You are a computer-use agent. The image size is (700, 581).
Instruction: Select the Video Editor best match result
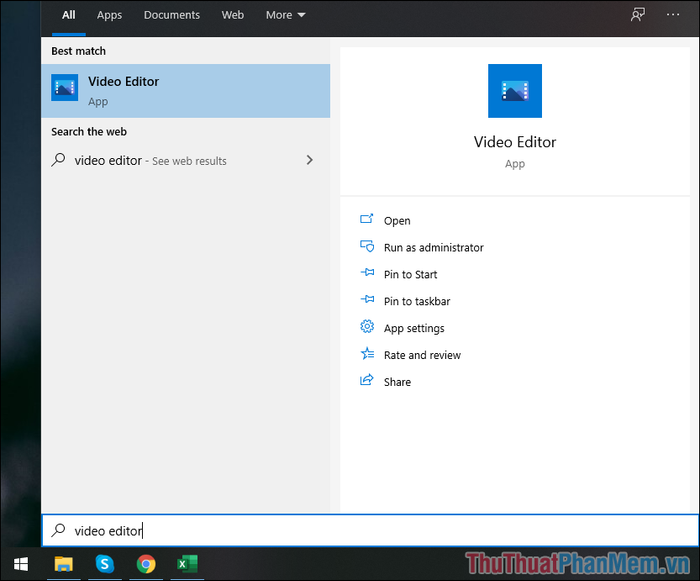coord(186,91)
